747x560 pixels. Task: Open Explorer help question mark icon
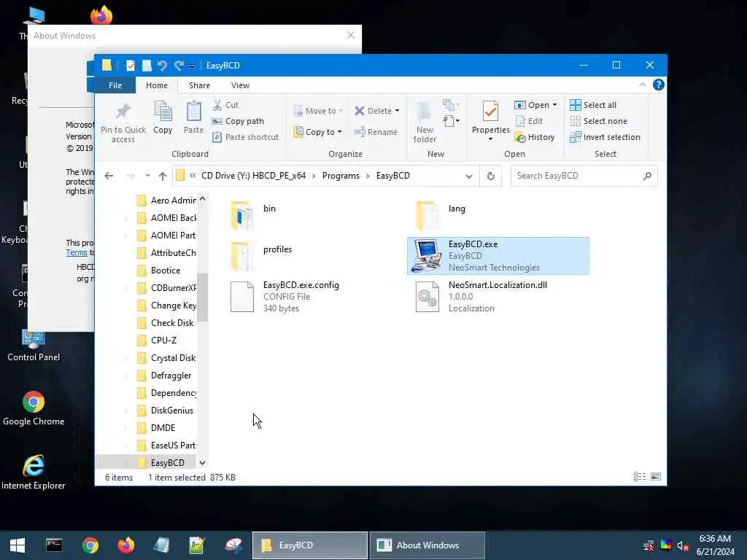659,85
